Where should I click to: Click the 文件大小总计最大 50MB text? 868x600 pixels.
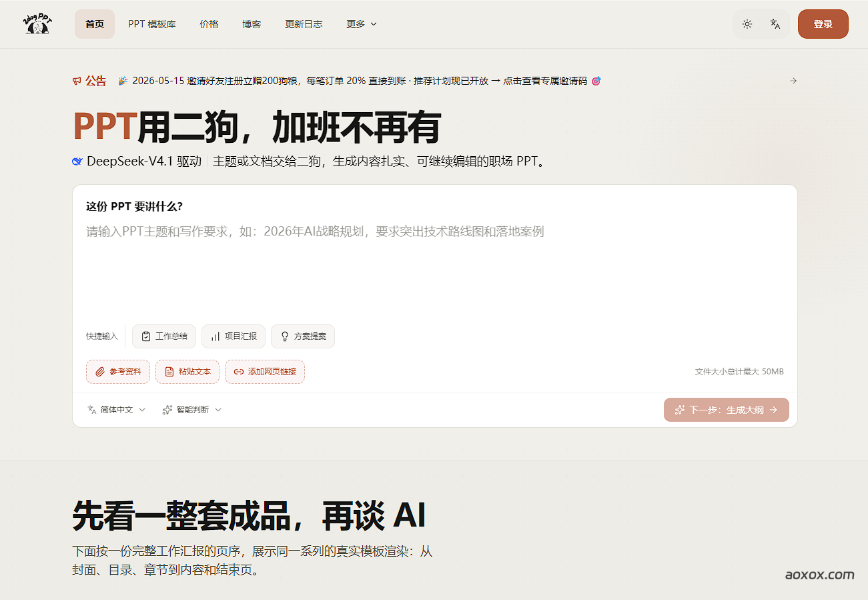point(739,372)
